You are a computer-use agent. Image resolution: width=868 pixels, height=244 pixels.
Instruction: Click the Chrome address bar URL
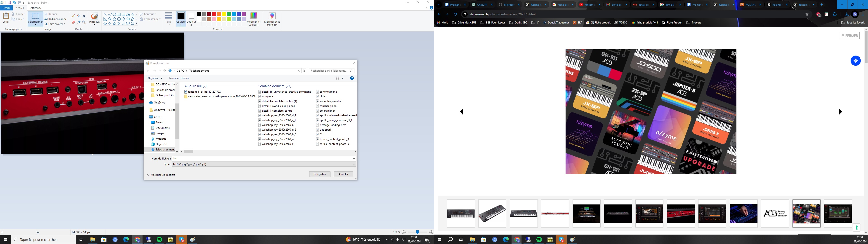(502, 14)
